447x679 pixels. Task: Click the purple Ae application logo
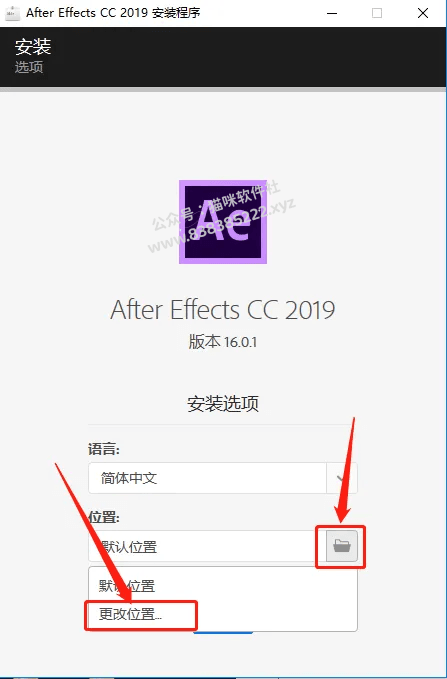click(223, 222)
